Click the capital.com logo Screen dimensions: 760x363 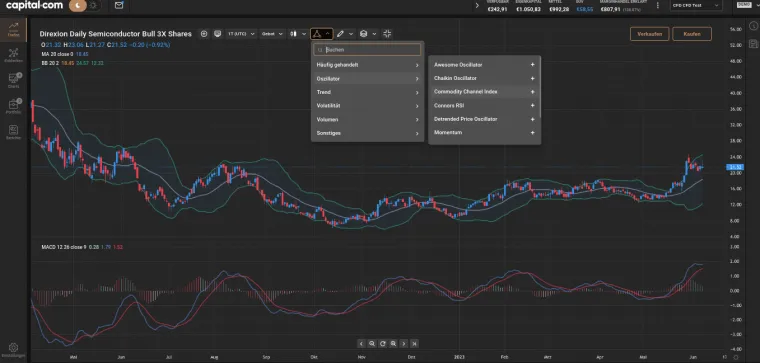tap(34, 5)
